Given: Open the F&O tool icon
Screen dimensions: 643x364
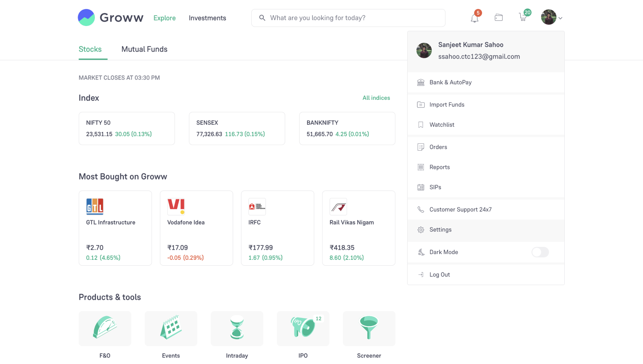Looking at the screenshot, I should click(105, 328).
